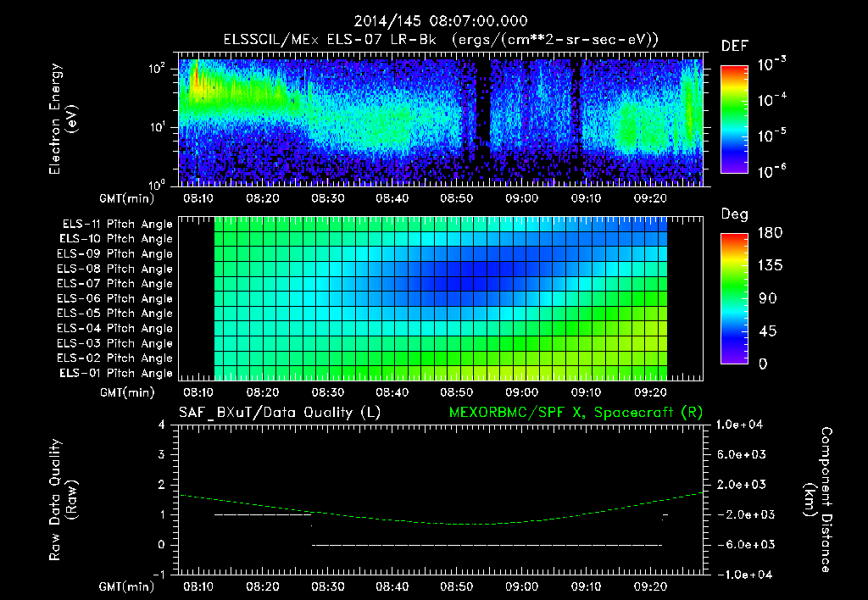The width and height of the screenshot is (868, 600).
Task: Click the Raw Data Quality (Raw) axis label
Action: click(63, 500)
